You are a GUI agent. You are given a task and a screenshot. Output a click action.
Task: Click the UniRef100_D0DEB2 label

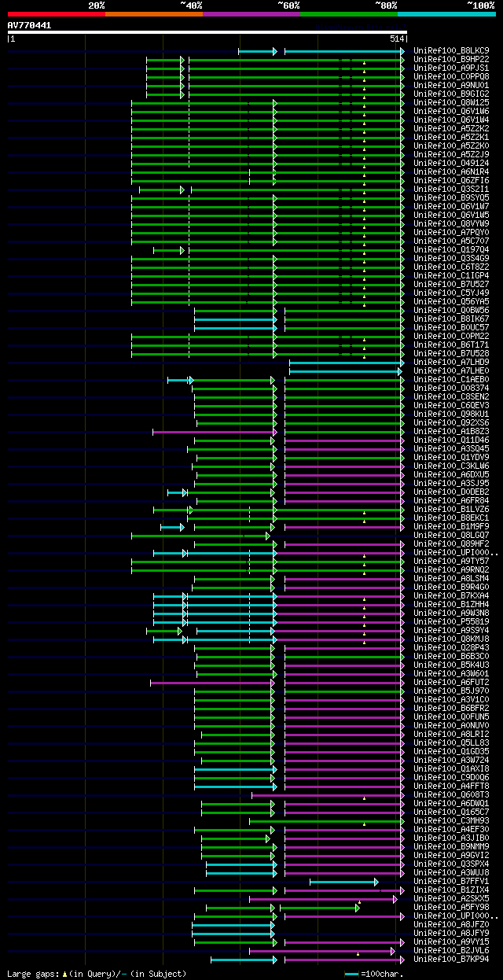click(451, 492)
